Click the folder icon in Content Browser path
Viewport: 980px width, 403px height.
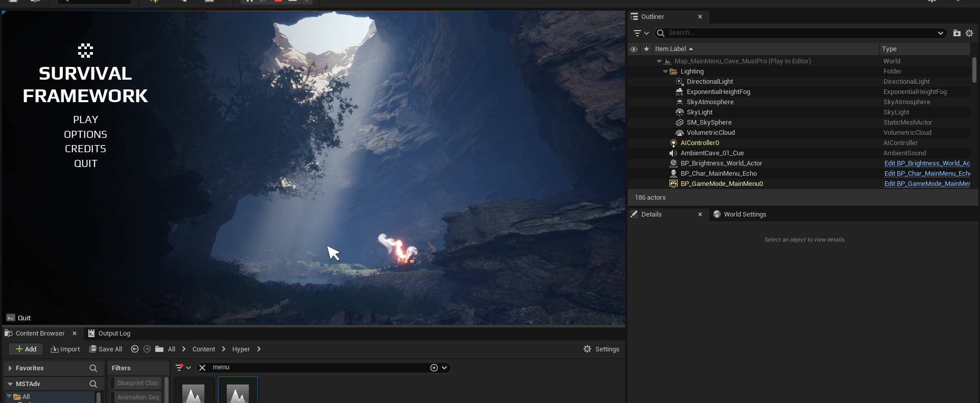coord(159,349)
